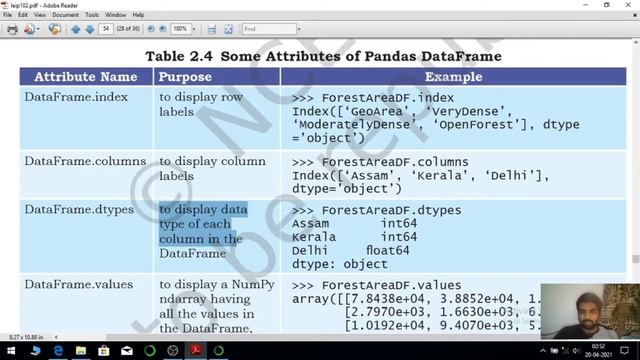Click the 'Attribute Name' table header
This screenshot has width=640, height=360.
[86, 77]
